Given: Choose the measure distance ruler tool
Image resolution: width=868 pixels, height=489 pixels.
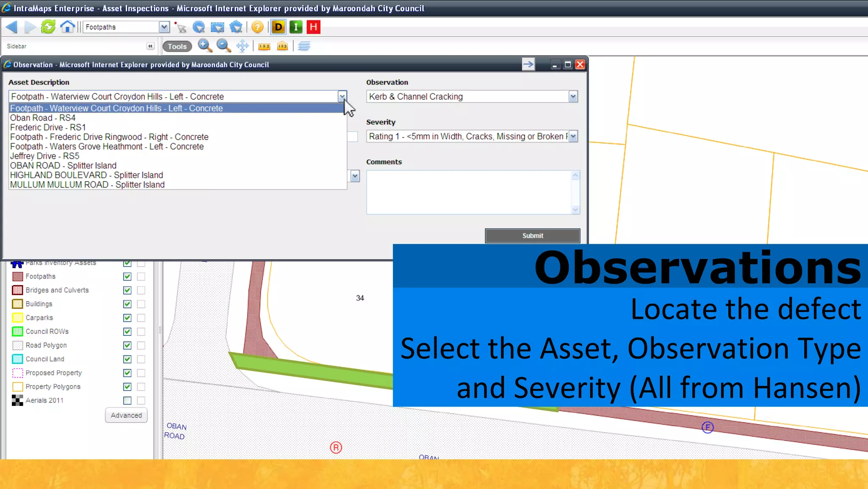Looking at the screenshot, I should (264, 46).
